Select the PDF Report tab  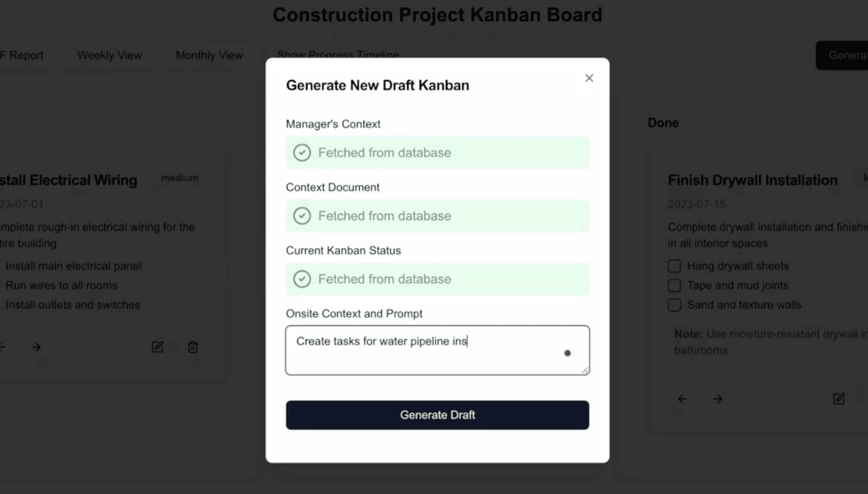point(21,55)
